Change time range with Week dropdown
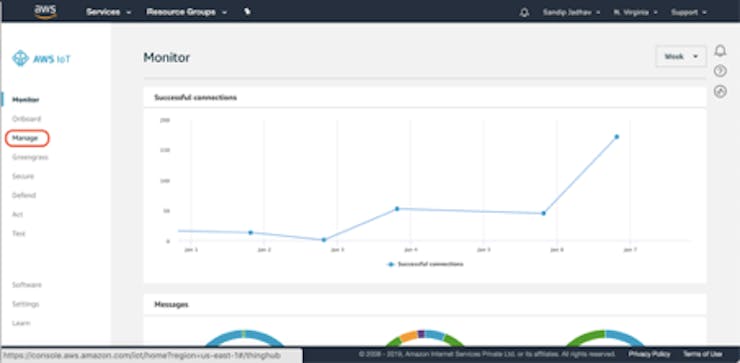The image size is (740, 363). coord(681,57)
